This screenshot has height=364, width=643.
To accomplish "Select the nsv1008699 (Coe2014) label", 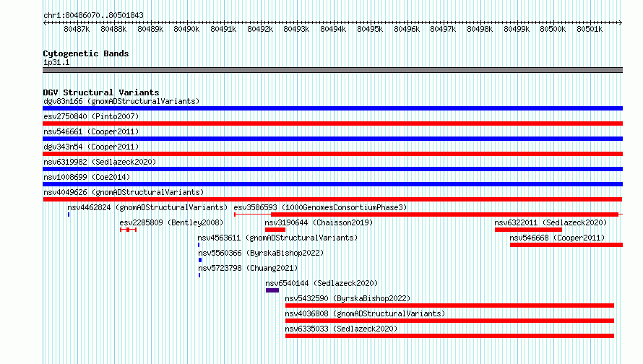I will point(87,177).
